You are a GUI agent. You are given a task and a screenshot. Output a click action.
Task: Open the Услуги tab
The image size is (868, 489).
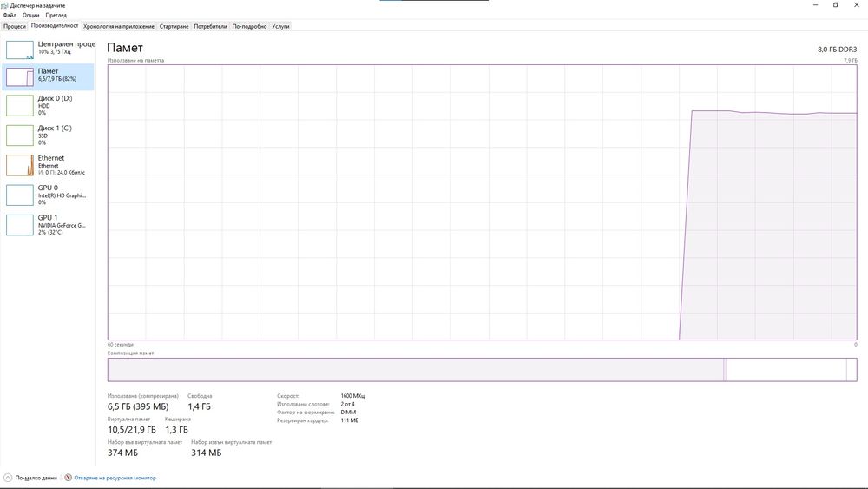point(280,26)
